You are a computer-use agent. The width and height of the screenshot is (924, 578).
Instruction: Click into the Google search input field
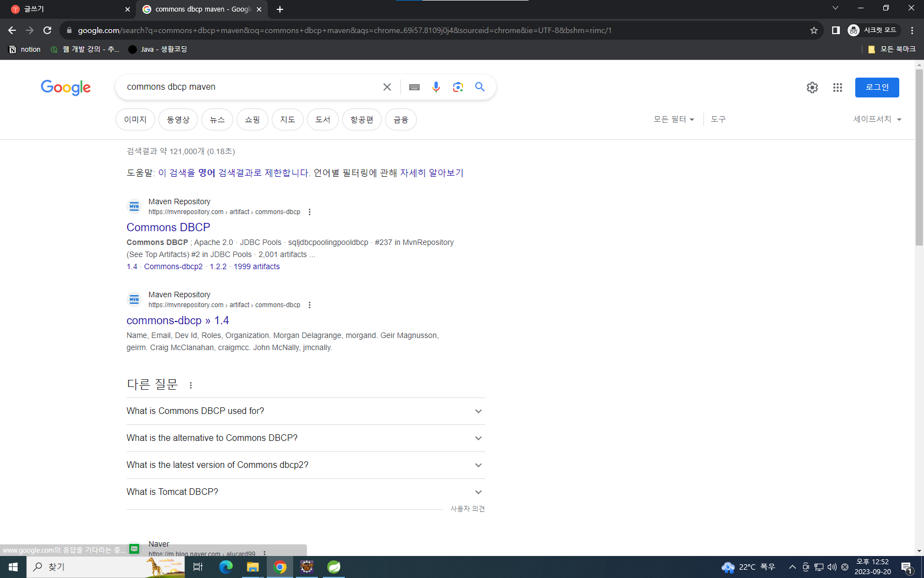tap(250, 87)
